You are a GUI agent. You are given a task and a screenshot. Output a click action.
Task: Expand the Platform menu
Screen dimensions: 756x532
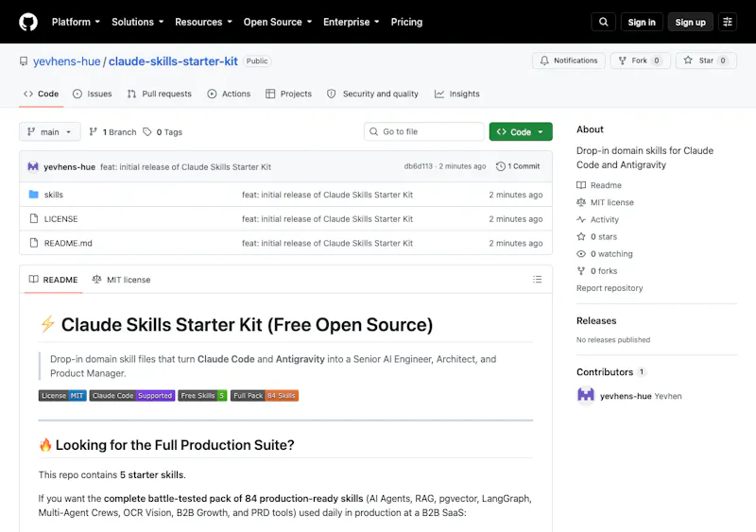coord(76,22)
